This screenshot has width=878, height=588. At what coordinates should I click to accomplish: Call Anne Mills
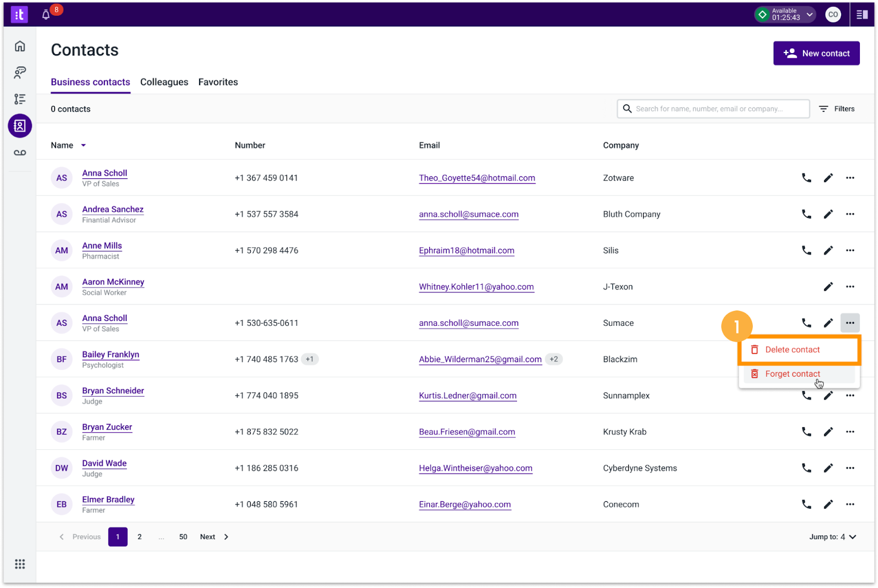click(x=806, y=250)
